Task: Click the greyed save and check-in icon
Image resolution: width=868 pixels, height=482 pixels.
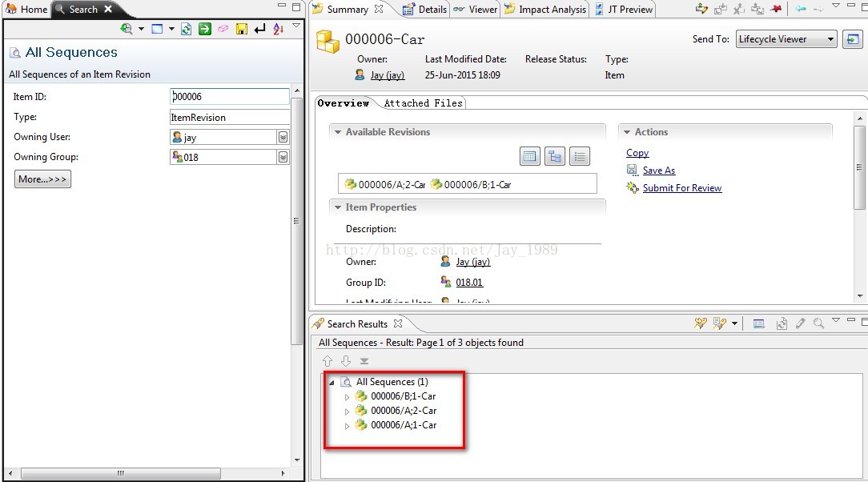Action: 720,8
